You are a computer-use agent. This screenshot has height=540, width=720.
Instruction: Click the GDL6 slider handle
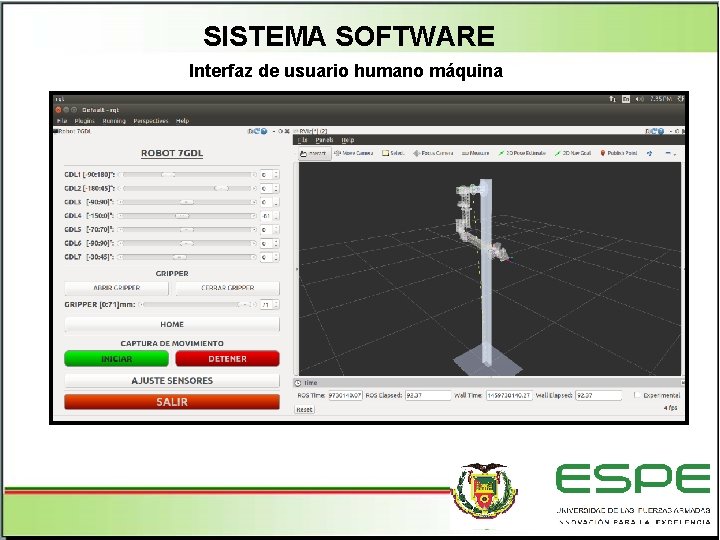[186, 243]
